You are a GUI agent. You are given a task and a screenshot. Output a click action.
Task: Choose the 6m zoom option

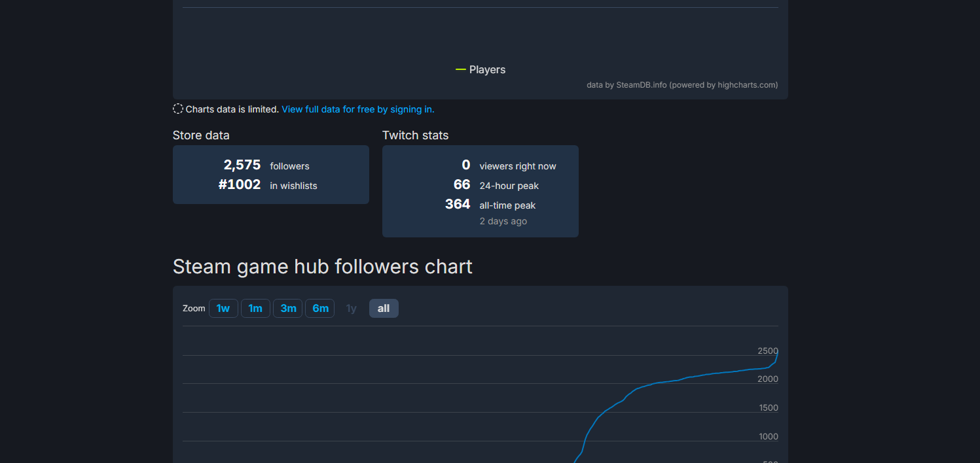320,309
